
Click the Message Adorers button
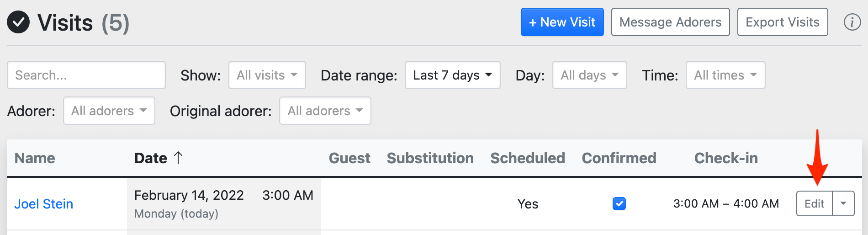[670, 22]
